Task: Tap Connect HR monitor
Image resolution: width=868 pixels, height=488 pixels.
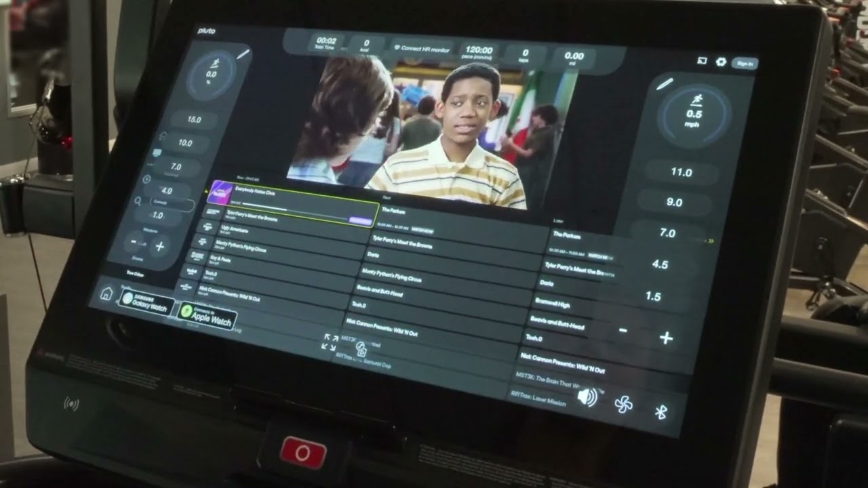Action: pyautogui.click(x=422, y=49)
